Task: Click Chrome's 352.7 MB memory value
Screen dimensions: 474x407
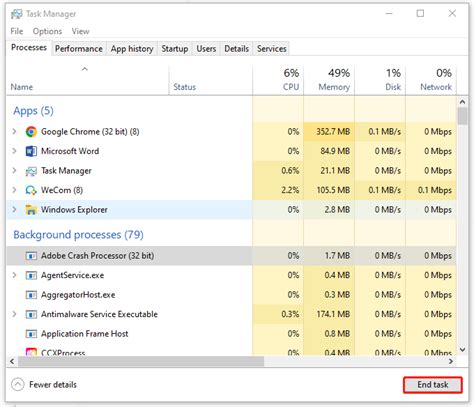Action: coord(333,132)
